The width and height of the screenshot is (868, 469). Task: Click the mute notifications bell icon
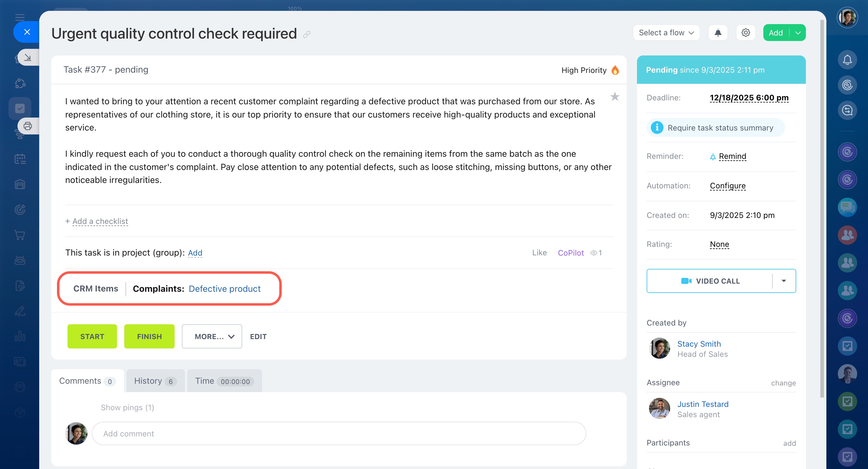[718, 33]
